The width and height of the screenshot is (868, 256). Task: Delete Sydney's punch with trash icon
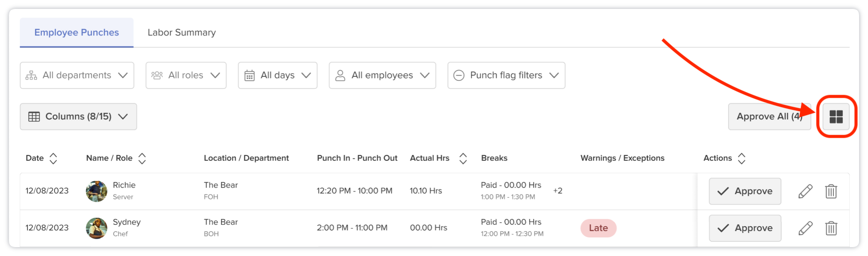point(831,228)
